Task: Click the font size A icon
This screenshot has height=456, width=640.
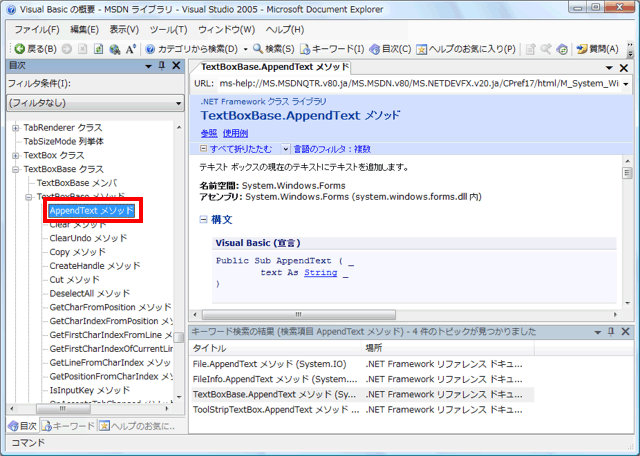Action: coord(131,49)
